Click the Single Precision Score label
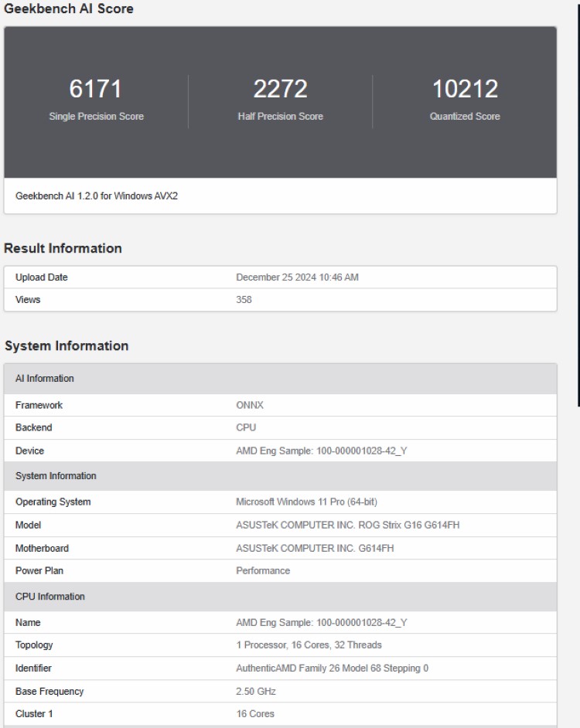 (96, 117)
